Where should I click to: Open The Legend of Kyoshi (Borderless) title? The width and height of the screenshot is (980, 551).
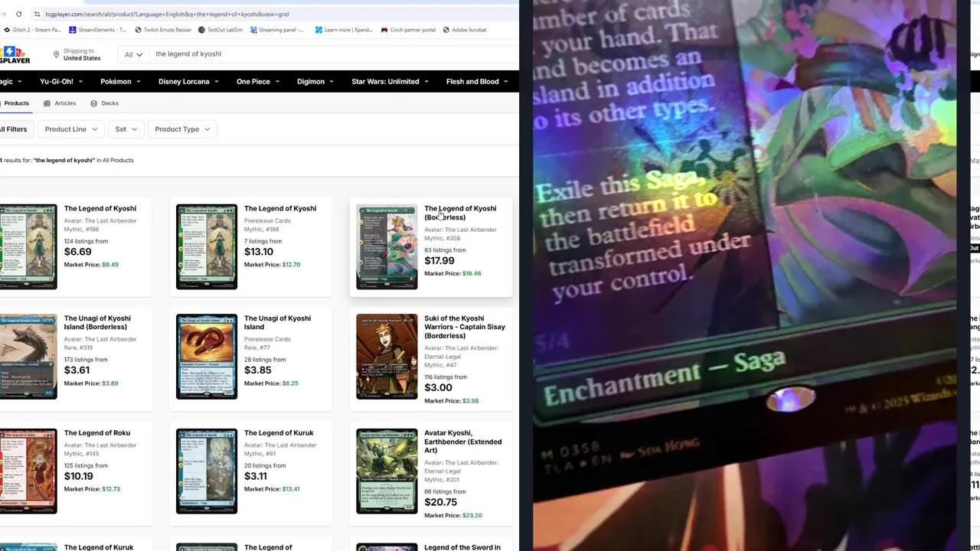460,213
